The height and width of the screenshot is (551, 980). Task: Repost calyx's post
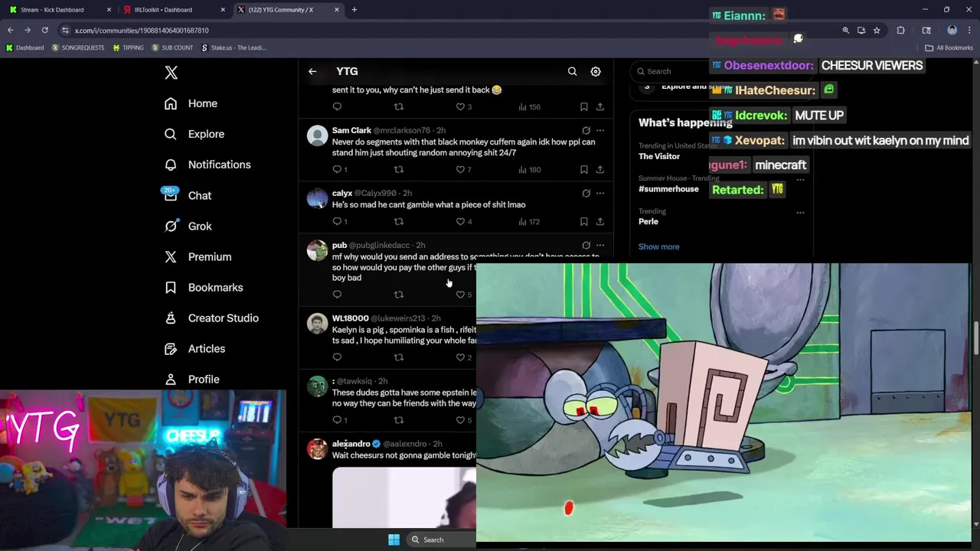pyautogui.click(x=398, y=221)
